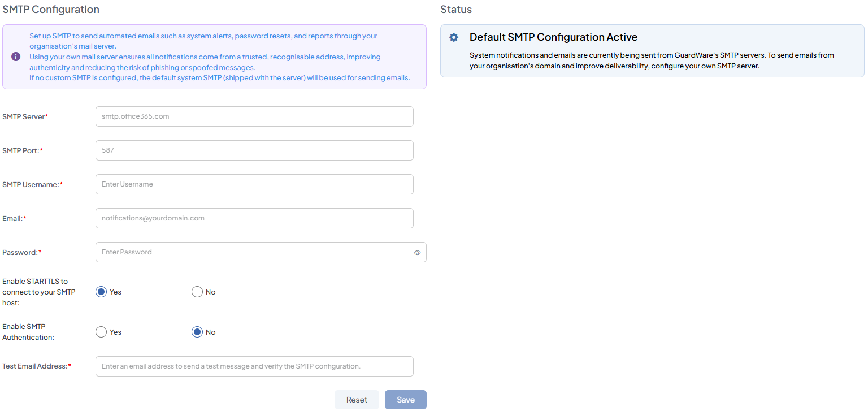Save the SMTP configuration
This screenshot has width=868, height=411.
coord(405,400)
